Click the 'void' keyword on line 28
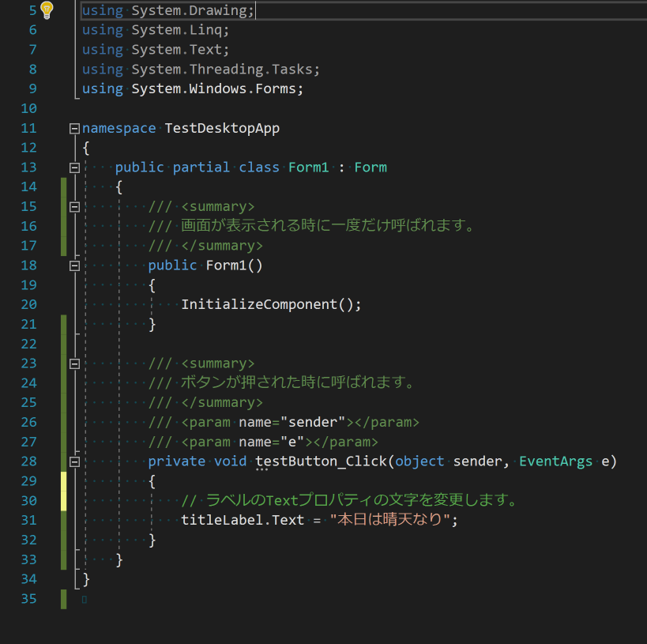 230,461
